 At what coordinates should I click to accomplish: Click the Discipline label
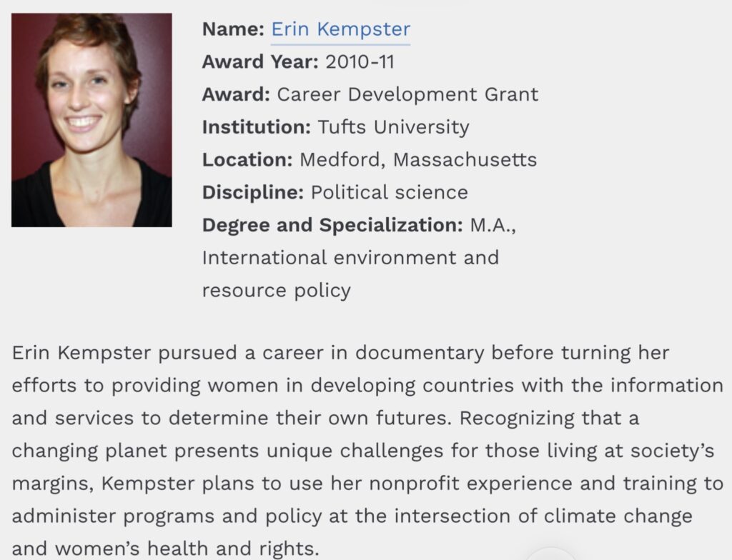pyautogui.click(x=253, y=192)
